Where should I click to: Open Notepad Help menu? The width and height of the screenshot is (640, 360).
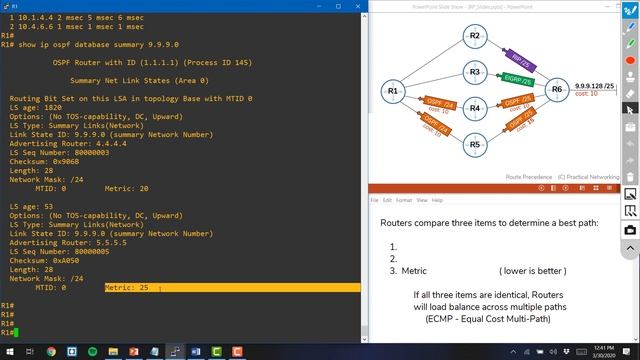pyautogui.click(x=437, y=200)
